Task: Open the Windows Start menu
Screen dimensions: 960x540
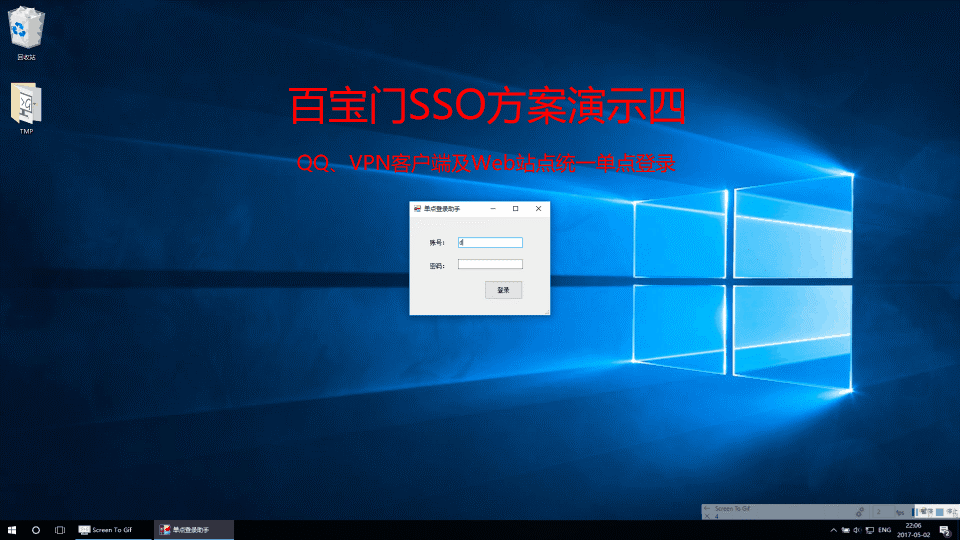Action: pos(12,530)
